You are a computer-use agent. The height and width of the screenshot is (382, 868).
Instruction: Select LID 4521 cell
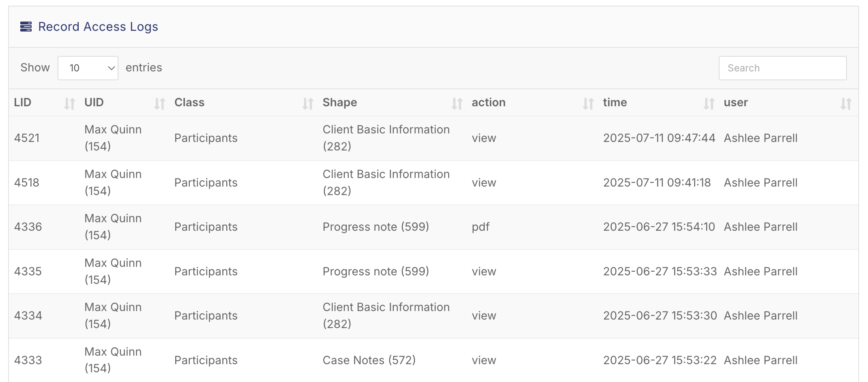[27, 138]
